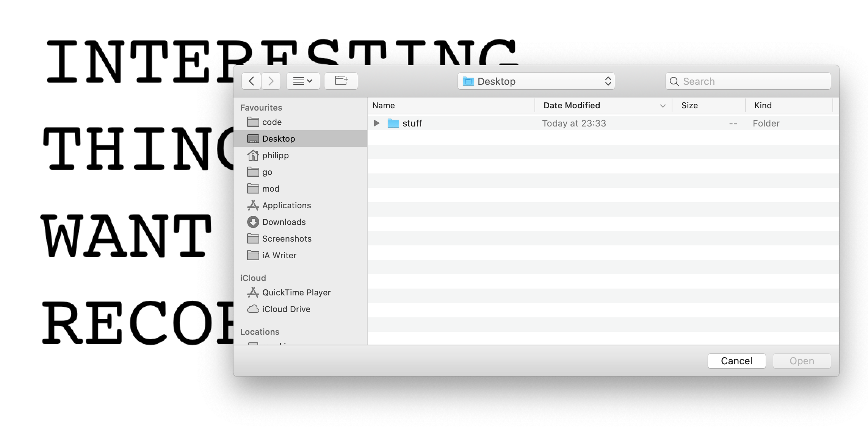This screenshot has height=434, width=868.
Task: Create a new folder with toolbar icon
Action: 341,81
